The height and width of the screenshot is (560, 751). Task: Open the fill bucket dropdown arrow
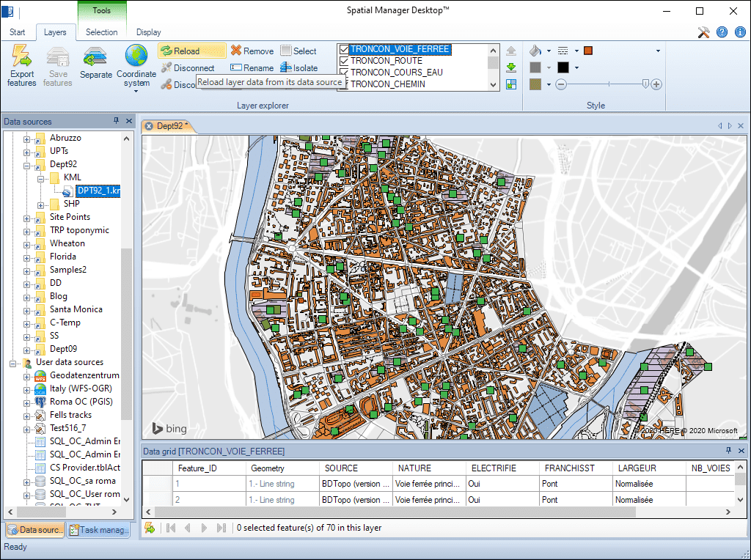549,51
